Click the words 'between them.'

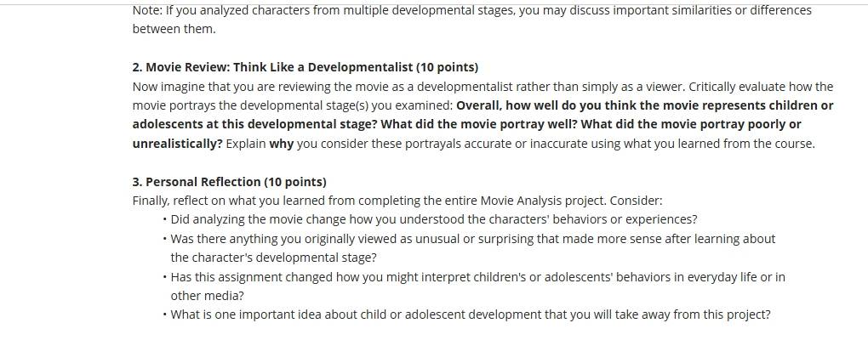coord(174,29)
